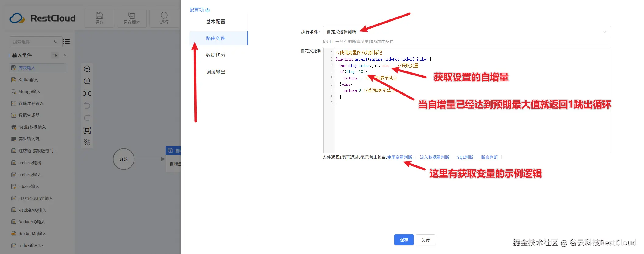Image resolution: width=644 pixels, height=254 pixels.
Task: Click the 流入数据量判断 example link
Action: coord(434,157)
